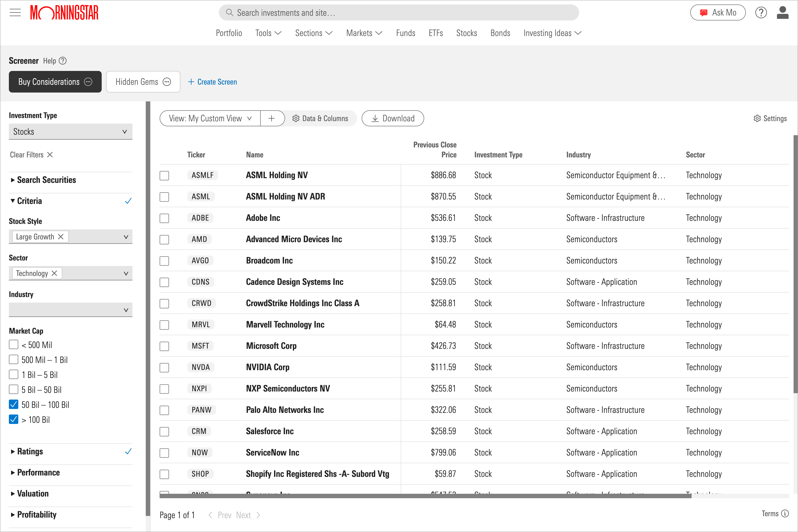Viewport: 798px width, 532px height.
Task: Select the Salesforce Inc row checkbox
Action: point(164,432)
